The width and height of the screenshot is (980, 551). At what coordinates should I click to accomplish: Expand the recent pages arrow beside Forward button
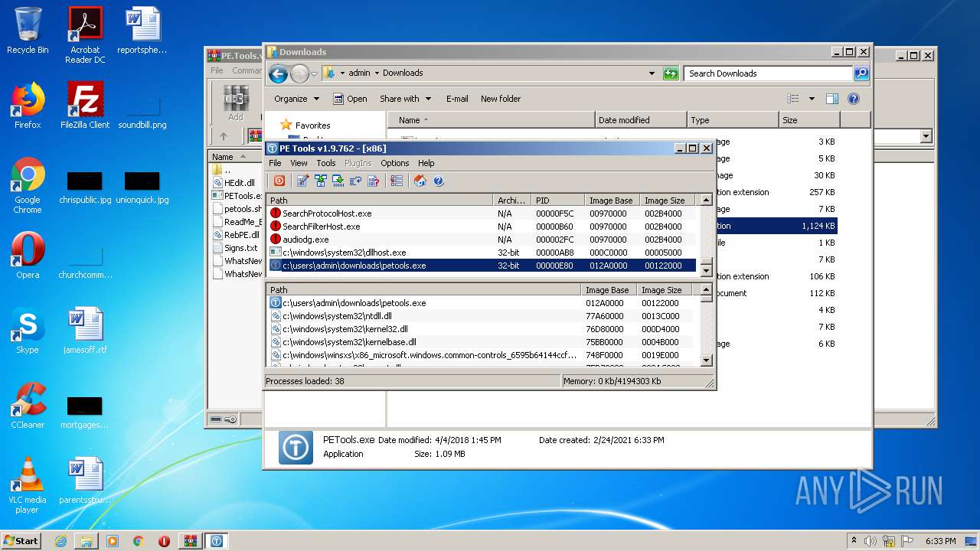[314, 74]
